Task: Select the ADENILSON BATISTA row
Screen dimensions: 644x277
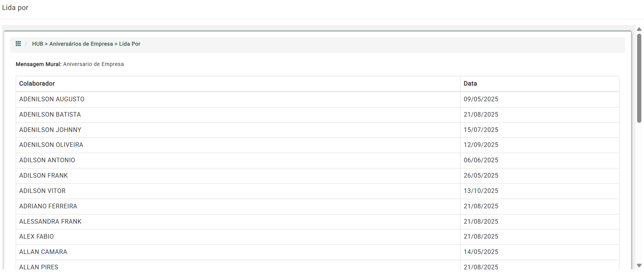Action: (50, 115)
